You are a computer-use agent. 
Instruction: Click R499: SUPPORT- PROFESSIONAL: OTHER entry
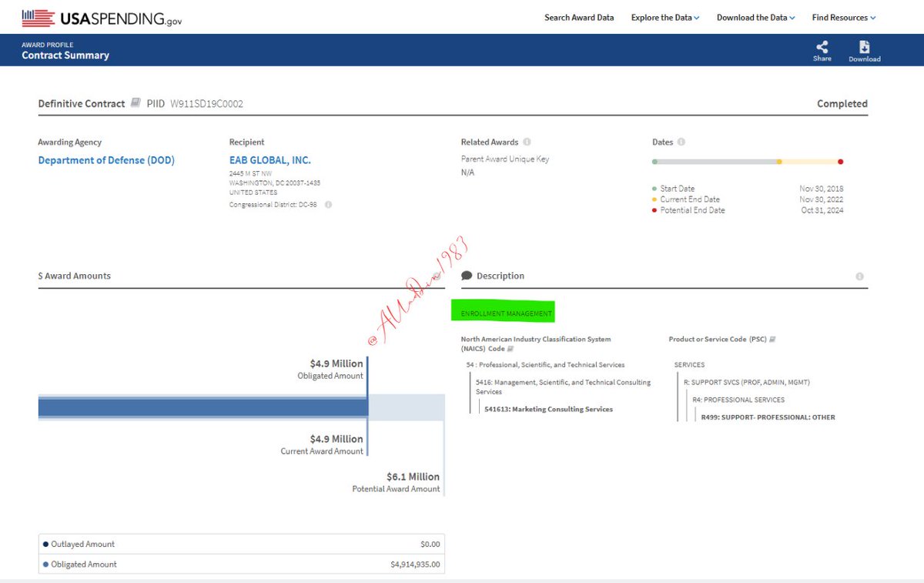pos(768,417)
